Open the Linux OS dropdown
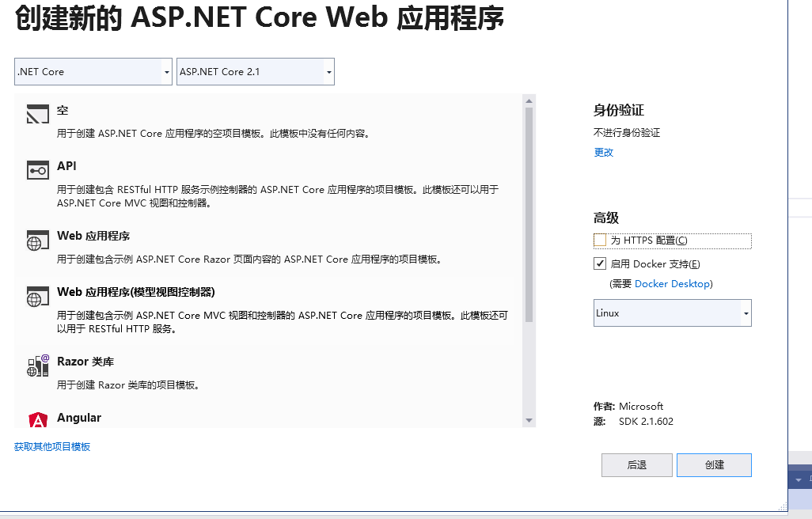 (672, 313)
